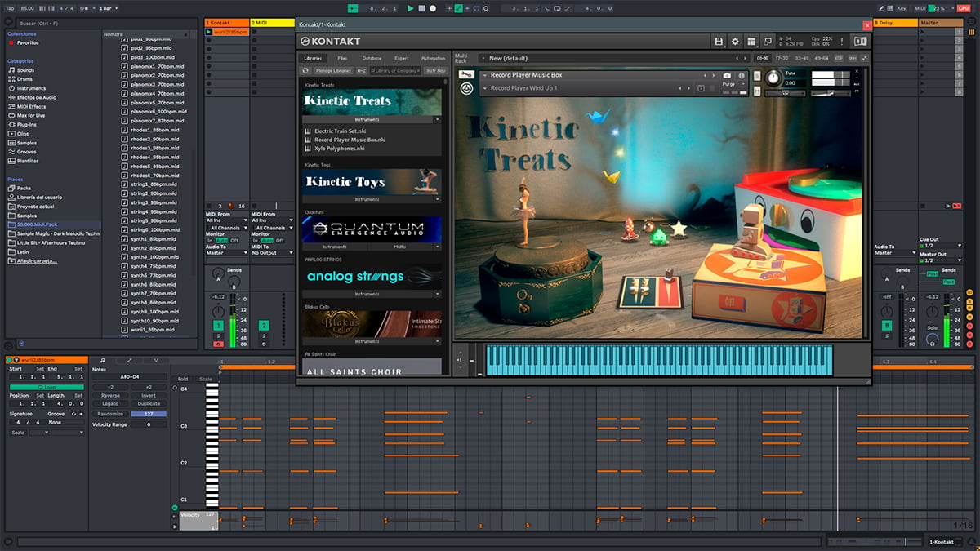Open Kontakt's save/load disk icon
The width and height of the screenshot is (980, 551).
[x=719, y=41]
